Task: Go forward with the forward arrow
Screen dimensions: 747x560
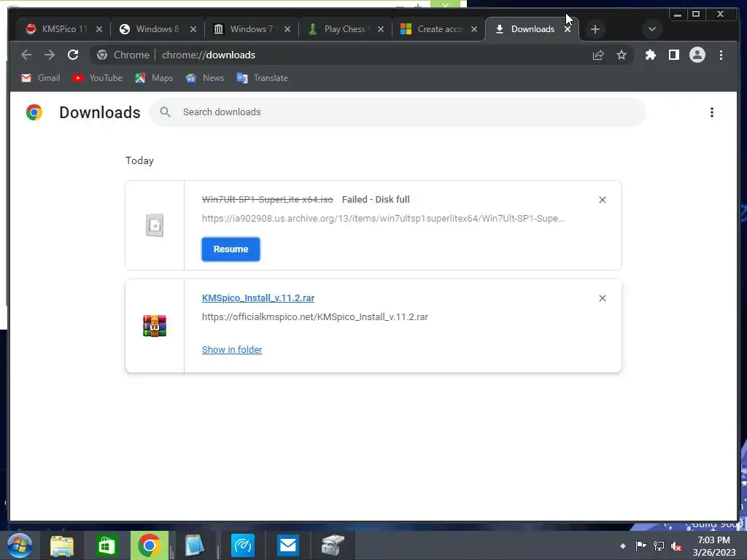Action: pos(50,55)
